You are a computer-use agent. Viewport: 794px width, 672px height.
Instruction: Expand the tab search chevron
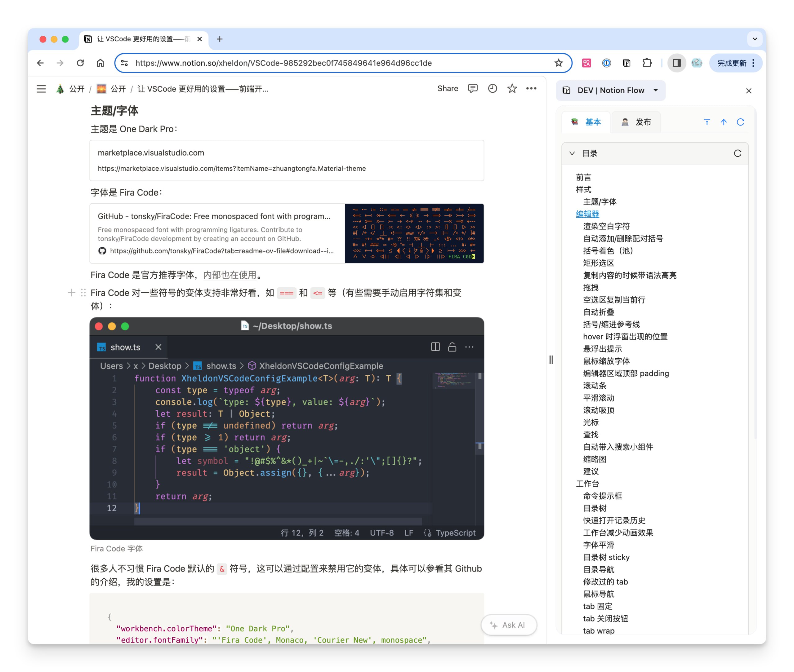pyautogui.click(x=754, y=39)
